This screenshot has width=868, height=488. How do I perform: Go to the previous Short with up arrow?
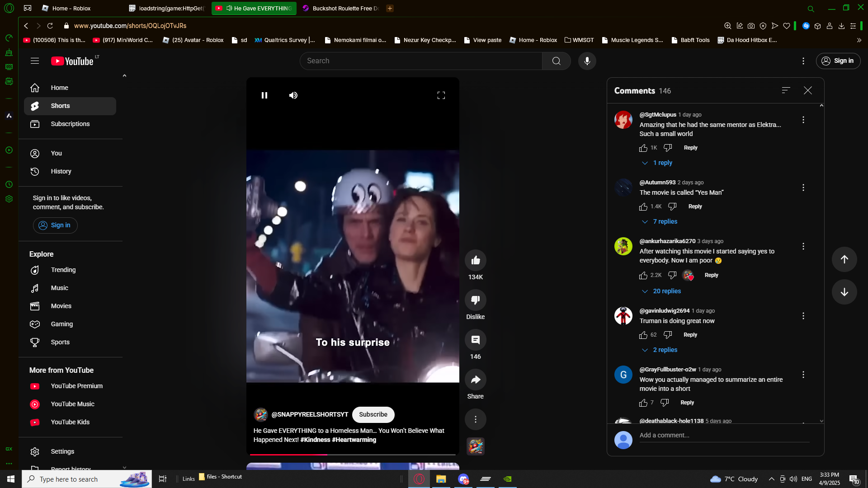point(844,259)
